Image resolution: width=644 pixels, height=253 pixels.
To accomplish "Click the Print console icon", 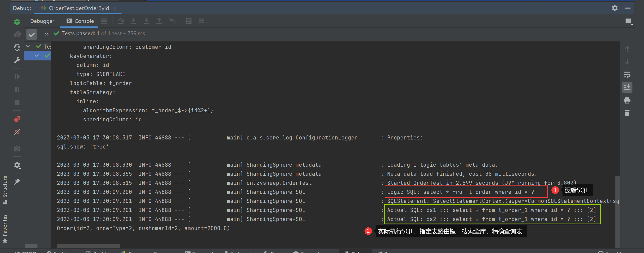I will pos(627,100).
